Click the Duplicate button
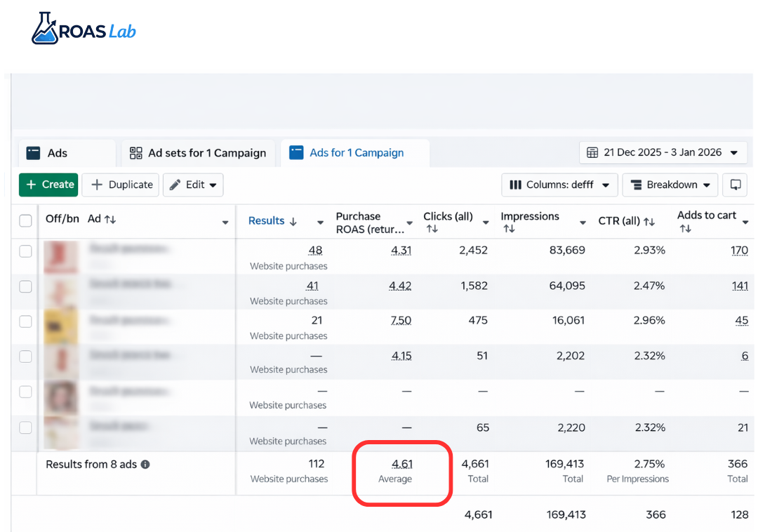Viewport: 758px width, 532px height. pos(121,185)
